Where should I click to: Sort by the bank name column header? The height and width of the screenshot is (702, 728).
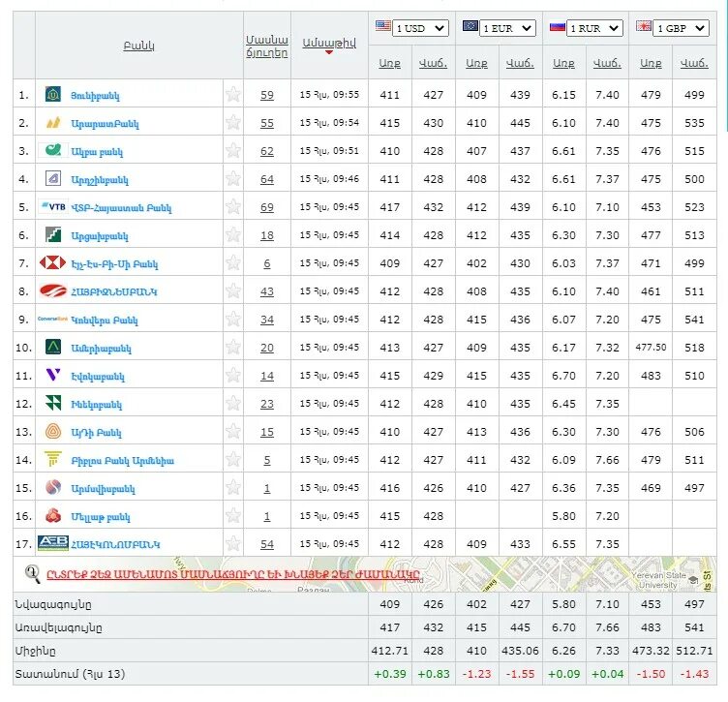[138, 46]
